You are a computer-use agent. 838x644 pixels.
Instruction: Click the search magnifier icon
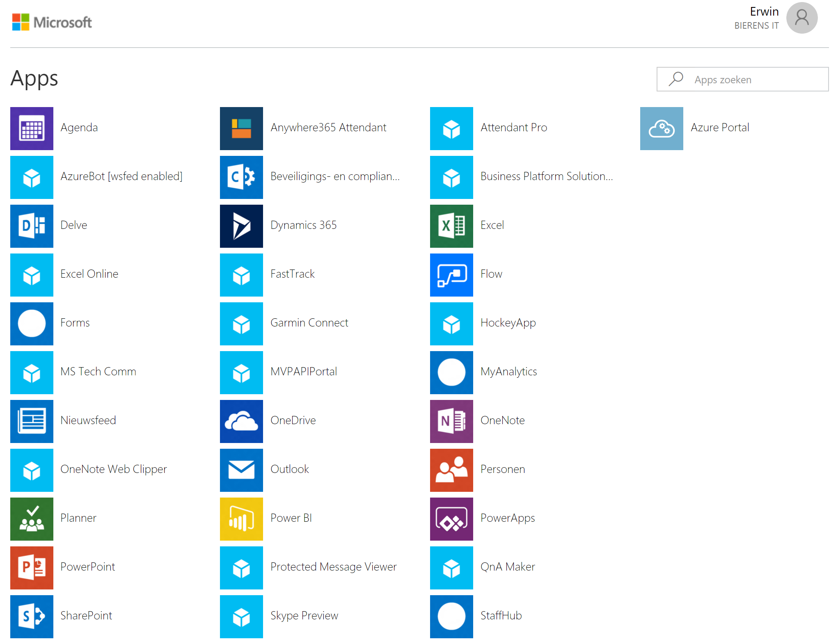pyautogui.click(x=676, y=79)
